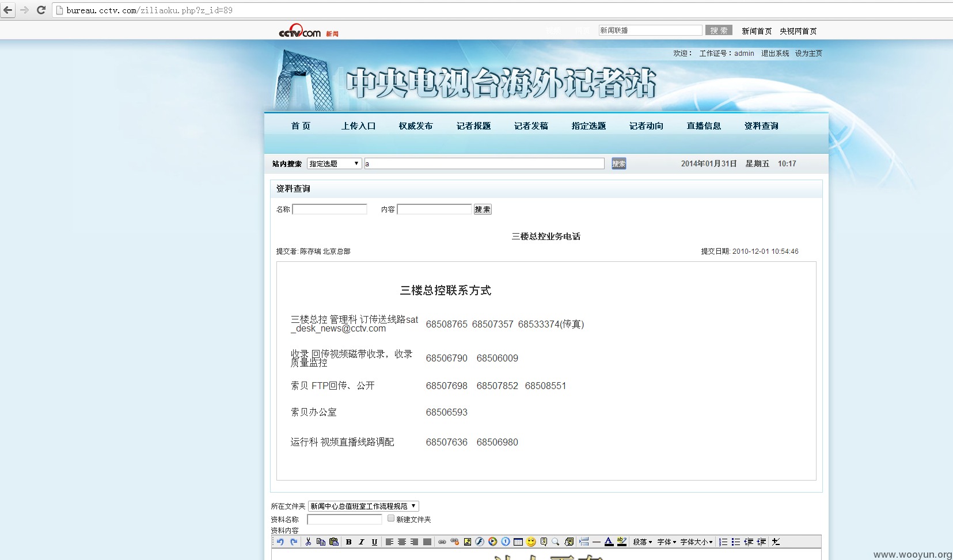Screen dimensions: 953x560
Task: Align text left in editor
Action: point(389,542)
